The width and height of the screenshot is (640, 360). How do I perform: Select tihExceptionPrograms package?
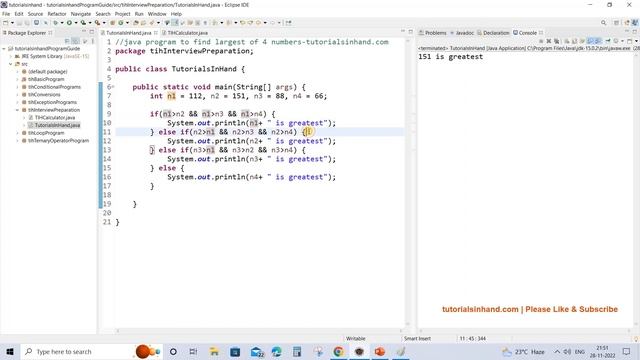[x=52, y=102]
